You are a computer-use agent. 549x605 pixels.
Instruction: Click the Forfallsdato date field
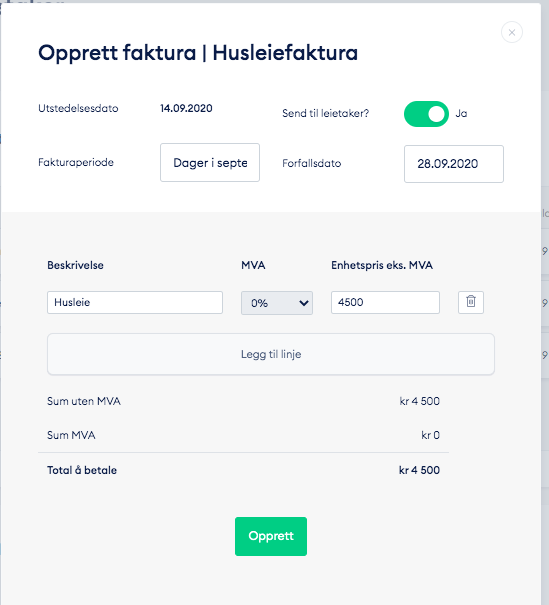point(454,164)
